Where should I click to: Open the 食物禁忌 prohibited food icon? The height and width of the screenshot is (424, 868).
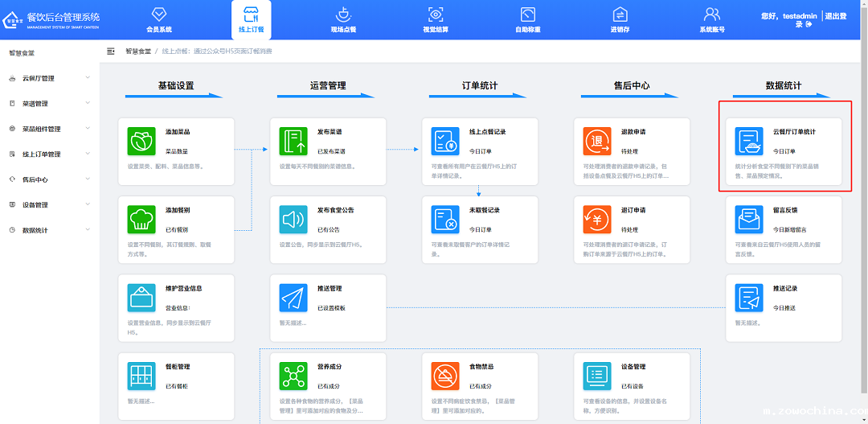[x=445, y=376]
